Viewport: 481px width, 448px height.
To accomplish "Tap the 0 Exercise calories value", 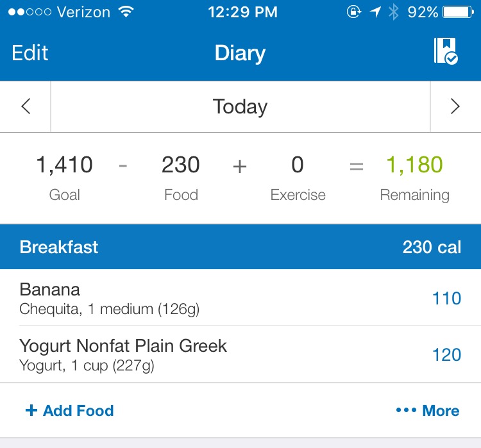I will point(298,164).
